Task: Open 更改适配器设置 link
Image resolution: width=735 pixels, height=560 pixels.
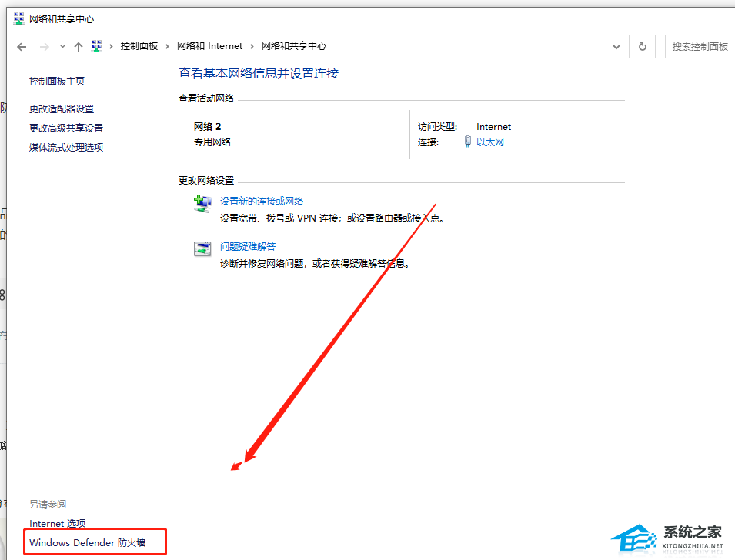Action: point(62,108)
